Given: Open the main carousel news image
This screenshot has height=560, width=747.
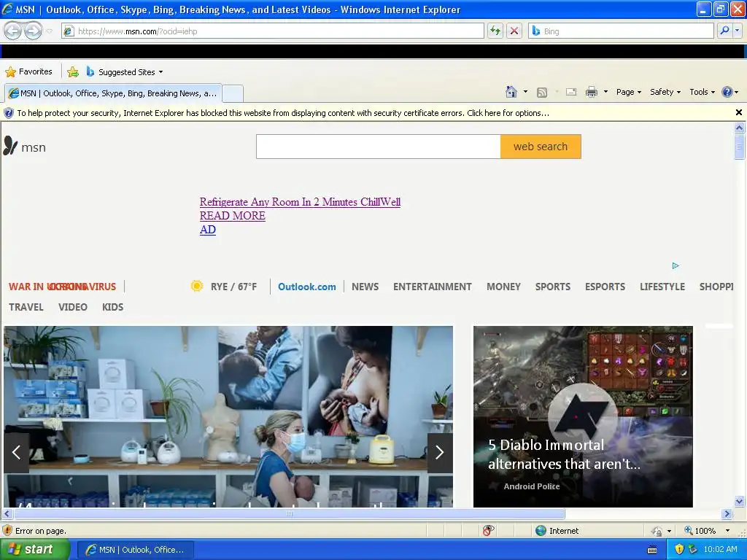Looking at the screenshot, I should pos(228,416).
